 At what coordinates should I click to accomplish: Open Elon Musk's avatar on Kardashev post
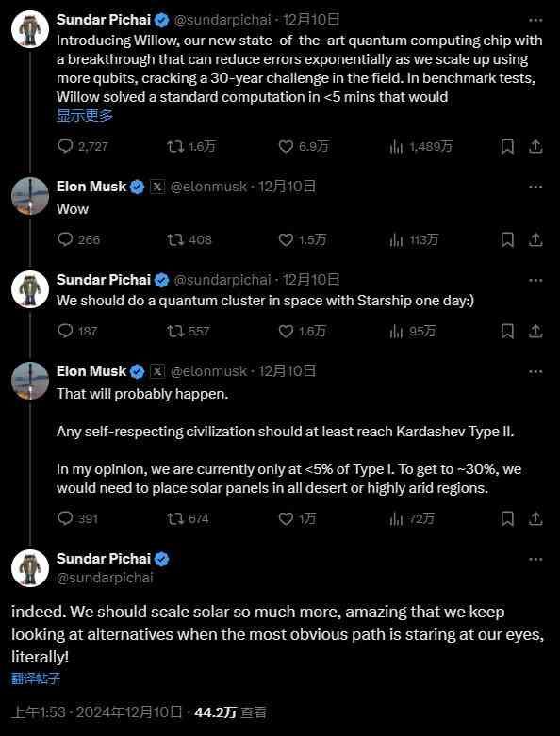[30, 381]
